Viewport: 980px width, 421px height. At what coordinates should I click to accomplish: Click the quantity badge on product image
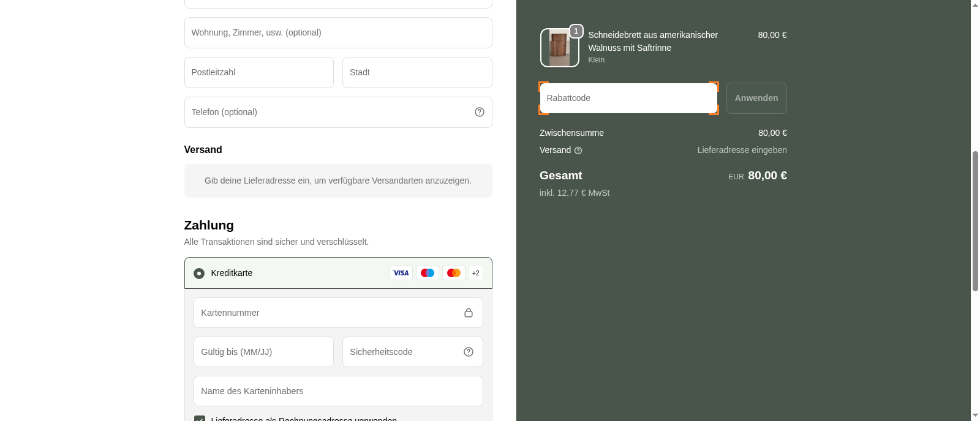576,31
